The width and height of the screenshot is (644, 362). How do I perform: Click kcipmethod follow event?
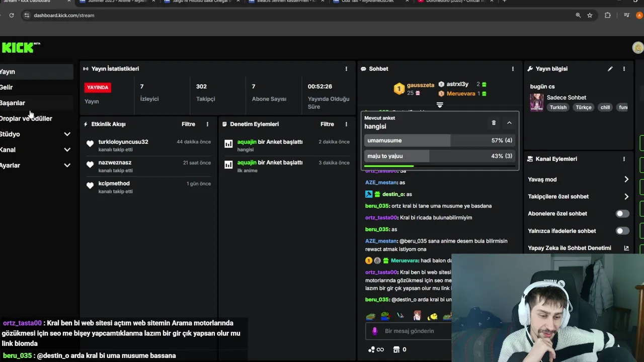(148, 187)
